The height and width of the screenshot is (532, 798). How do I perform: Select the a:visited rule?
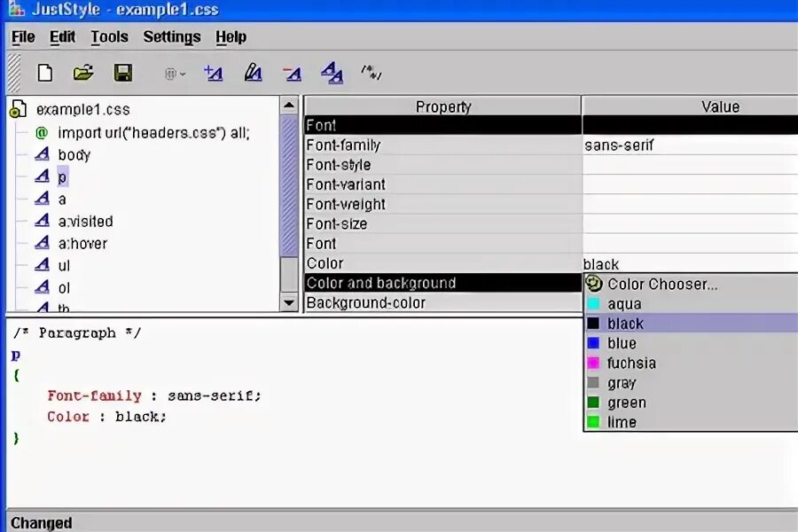tap(85, 222)
